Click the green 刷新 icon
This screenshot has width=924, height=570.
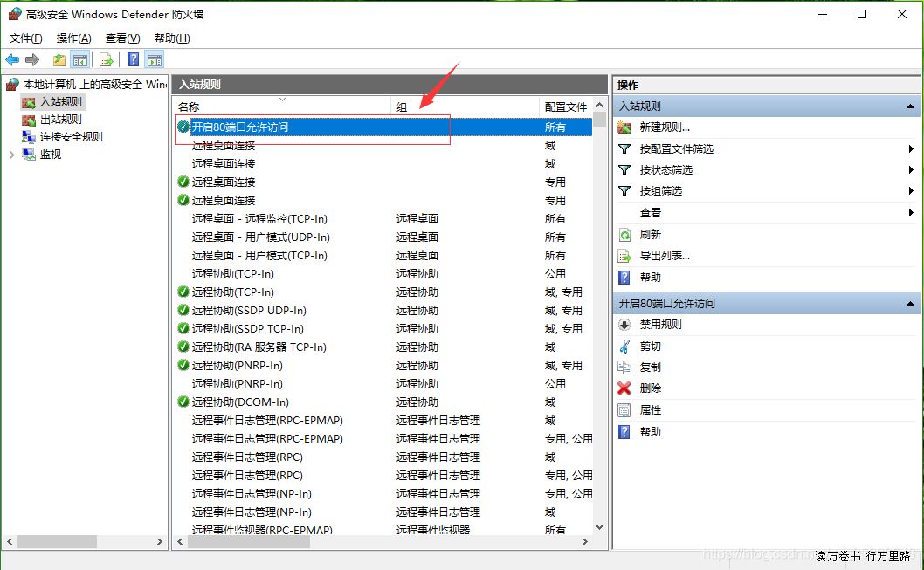click(x=624, y=235)
